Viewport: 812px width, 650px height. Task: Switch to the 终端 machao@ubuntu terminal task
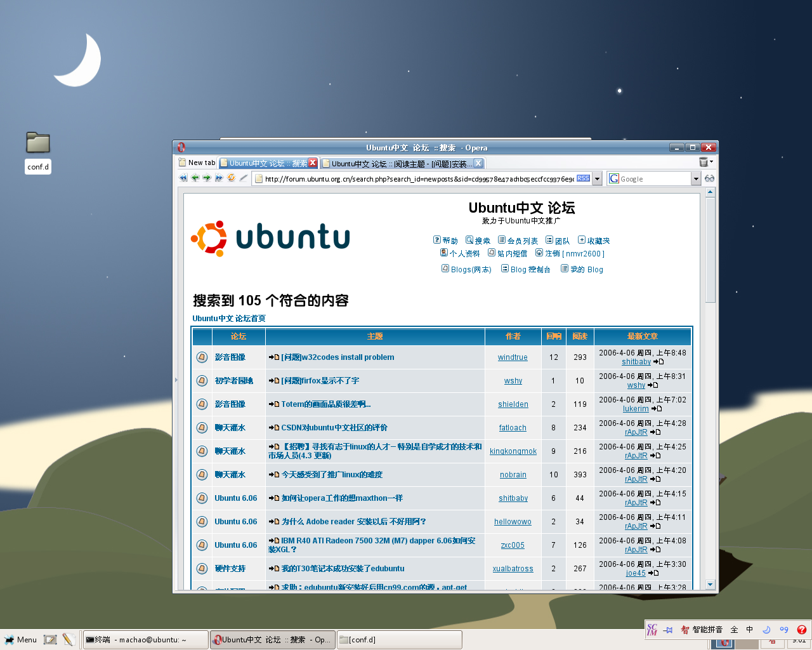tap(146, 640)
